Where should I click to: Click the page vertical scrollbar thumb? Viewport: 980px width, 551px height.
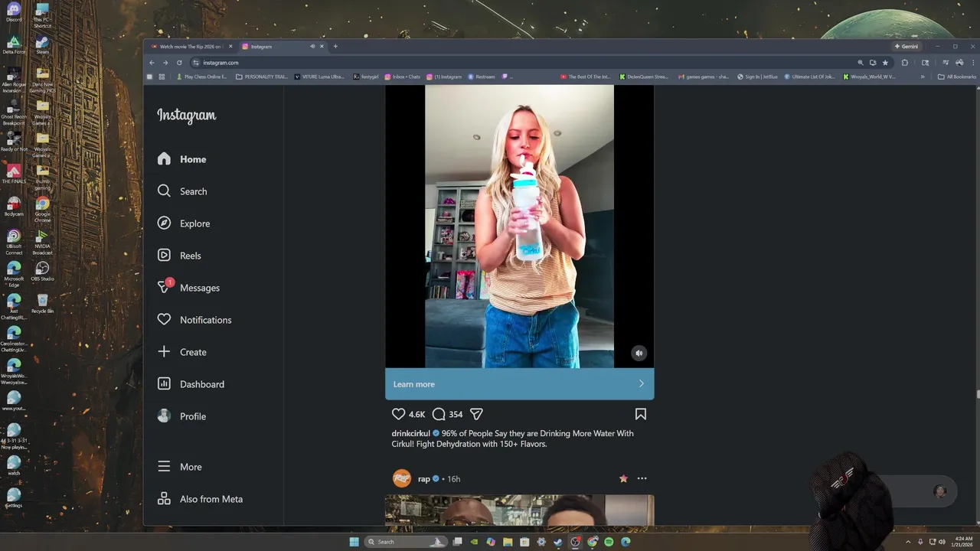point(978,395)
